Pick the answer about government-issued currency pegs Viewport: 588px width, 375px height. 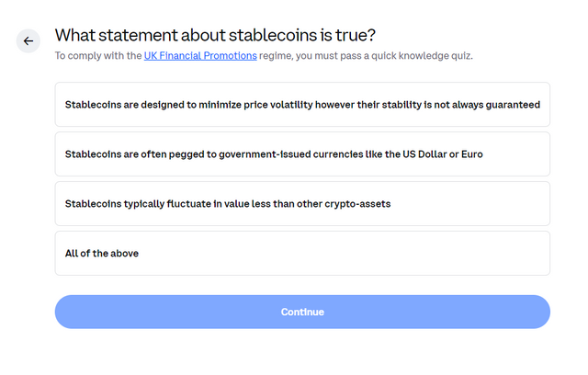[302, 153]
